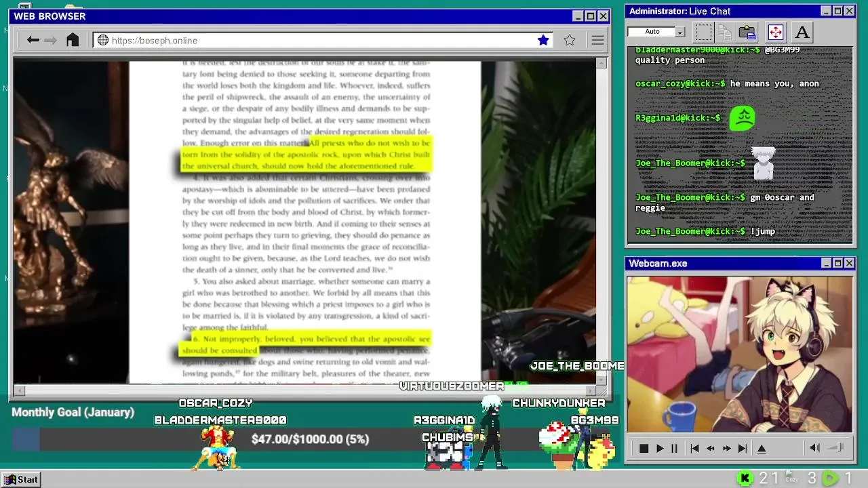
Task: Click the green Kick icon in the tray
Action: 745,479
